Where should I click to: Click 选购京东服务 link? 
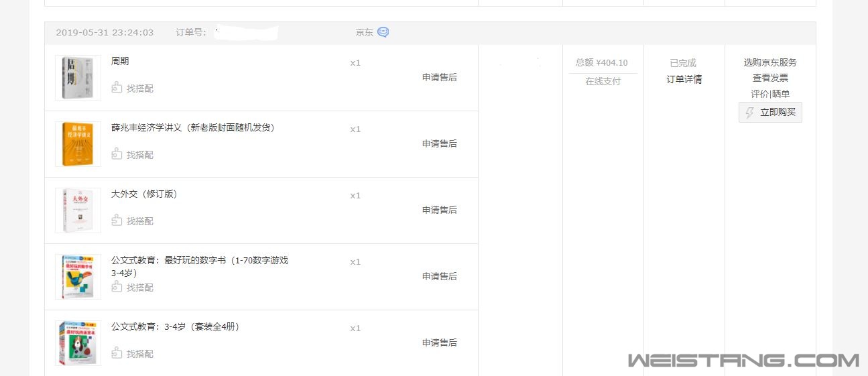[770, 62]
